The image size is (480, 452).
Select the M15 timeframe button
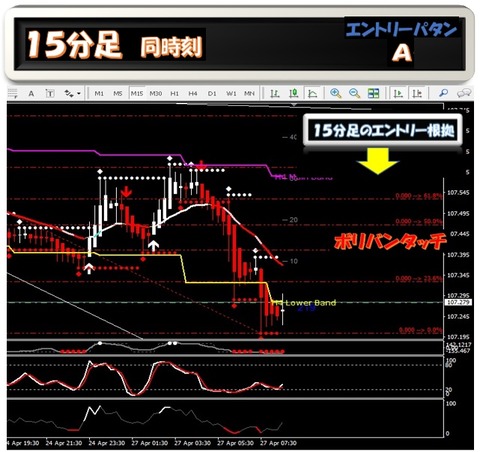[137, 94]
